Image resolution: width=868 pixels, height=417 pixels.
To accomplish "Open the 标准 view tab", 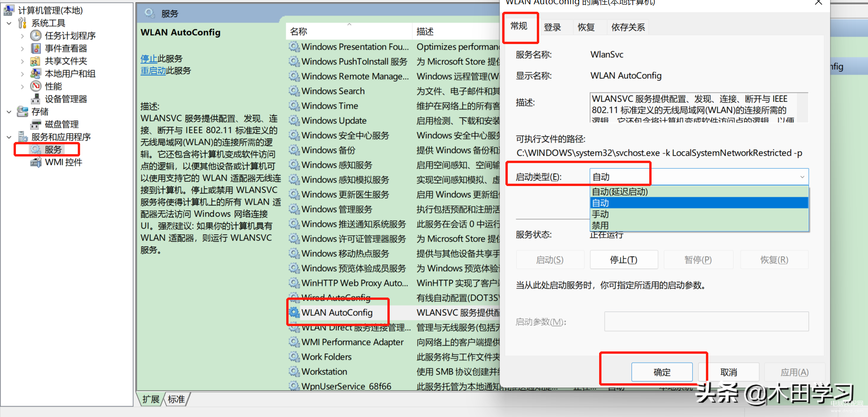I will [x=176, y=399].
